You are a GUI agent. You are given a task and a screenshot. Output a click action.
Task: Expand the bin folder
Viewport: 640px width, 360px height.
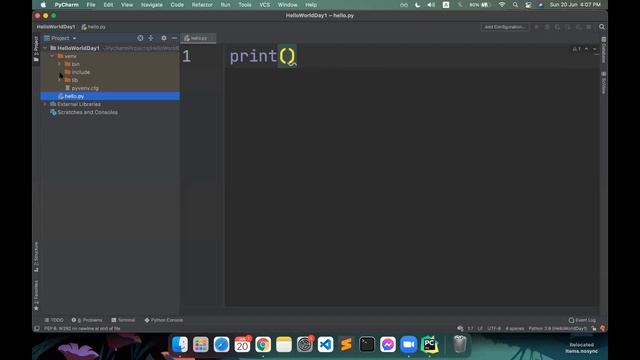[60, 64]
